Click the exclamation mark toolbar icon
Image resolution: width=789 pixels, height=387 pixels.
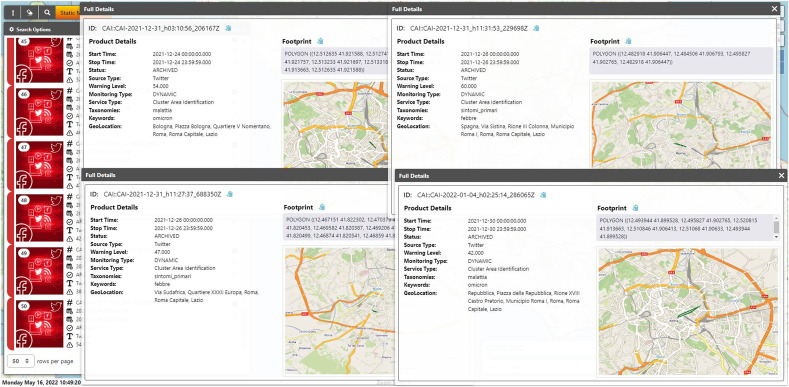coord(13,13)
